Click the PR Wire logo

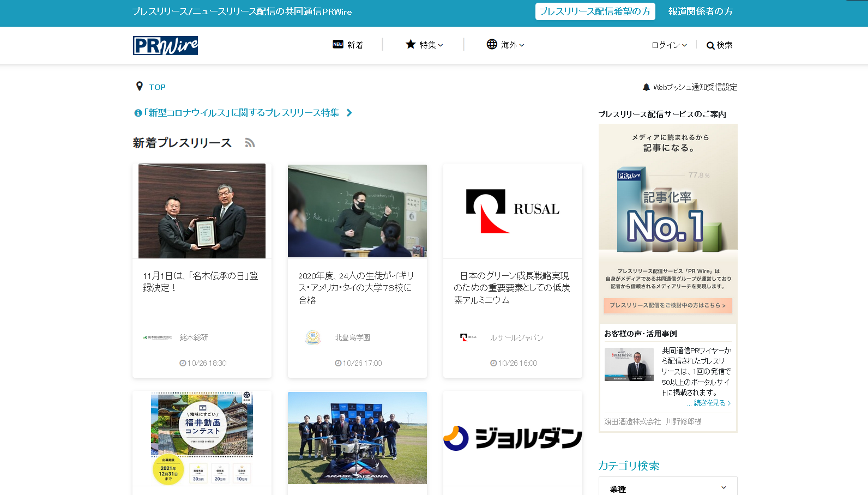point(165,45)
